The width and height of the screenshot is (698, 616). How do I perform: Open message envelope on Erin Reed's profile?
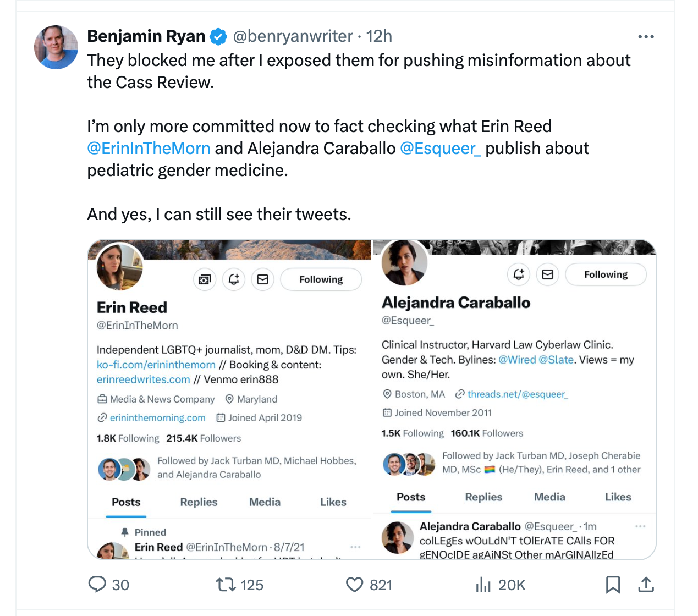[x=263, y=279]
